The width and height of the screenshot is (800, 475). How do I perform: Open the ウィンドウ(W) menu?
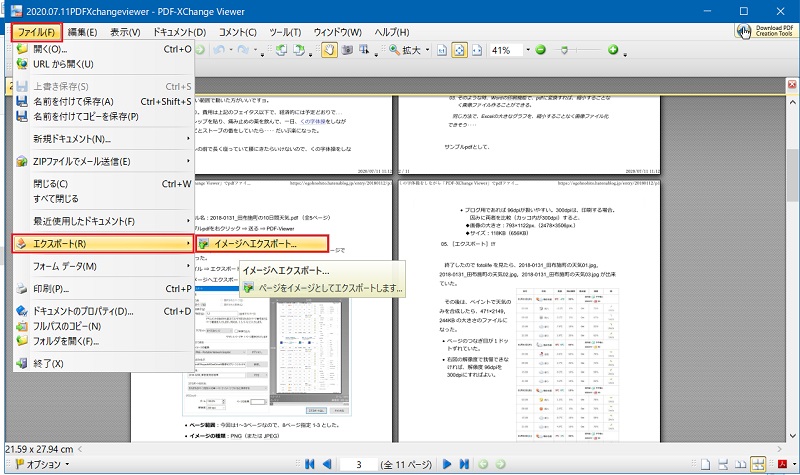point(337,32)
